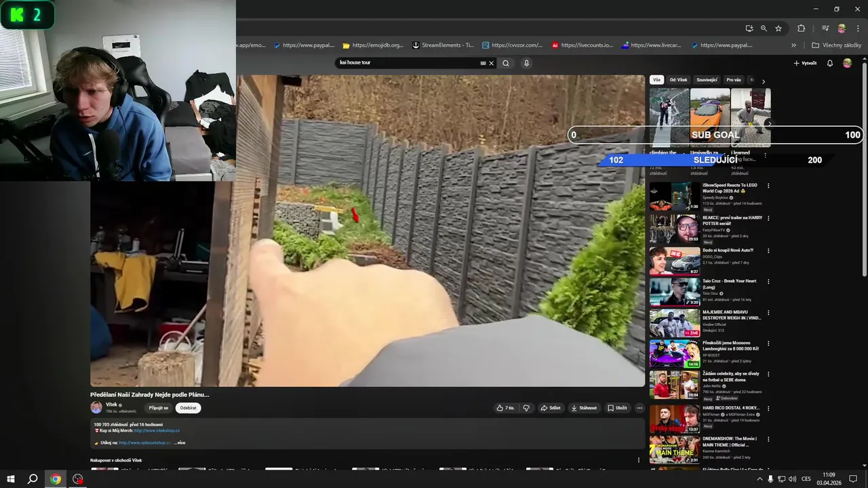Open options for Harry Potter REAKCE video
This screenshot has width=868, height=488.
[x=768, y=218]
